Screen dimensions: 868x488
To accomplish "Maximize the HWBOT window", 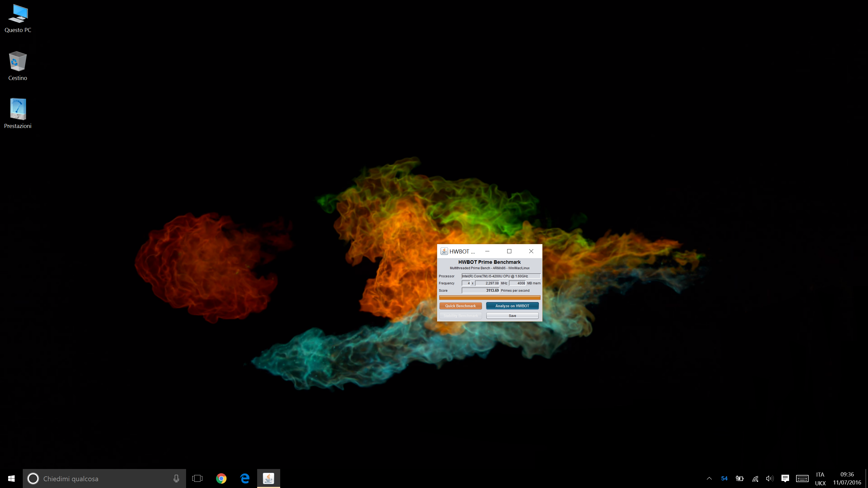I will pyautogui.click(x=509, y=251).
